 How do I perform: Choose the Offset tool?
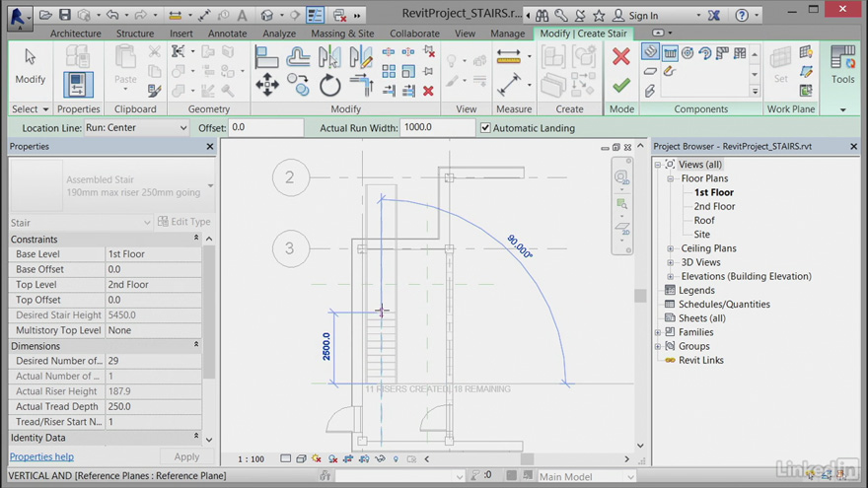[x=298, y=57]
